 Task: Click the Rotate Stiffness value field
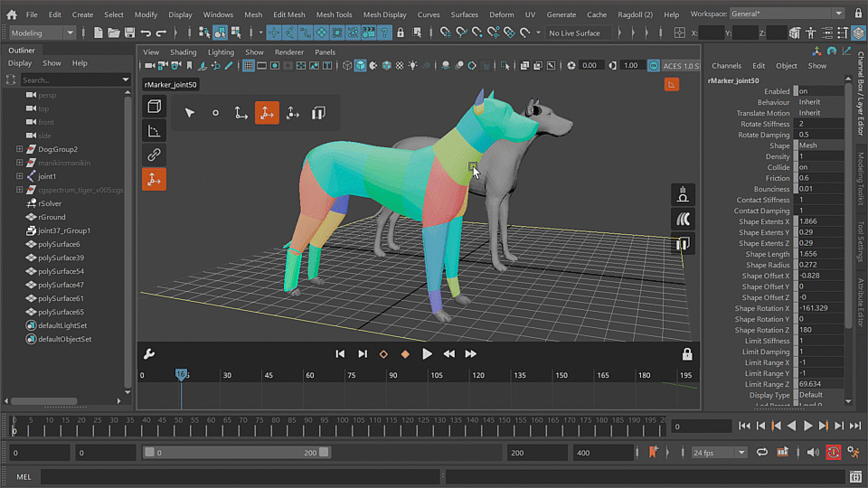click(821, 124)
